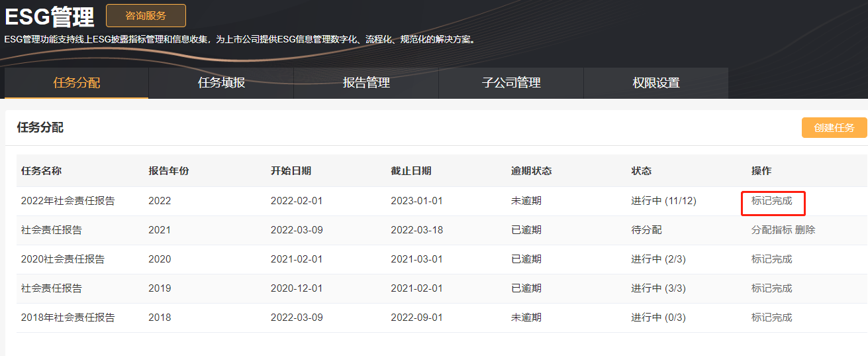Viewport: 868px width, 356px height.
Task: Click the 进行中 (11/12) status
Action: (664, 201)
